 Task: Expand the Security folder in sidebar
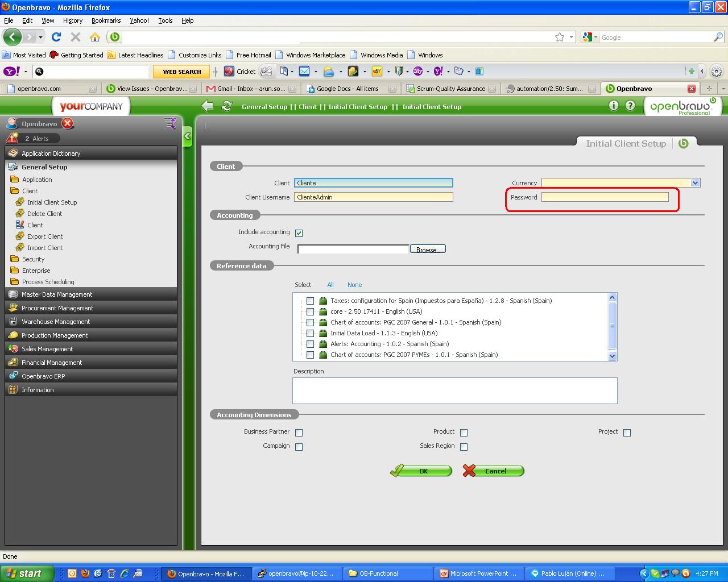click(x=33, y=259)
